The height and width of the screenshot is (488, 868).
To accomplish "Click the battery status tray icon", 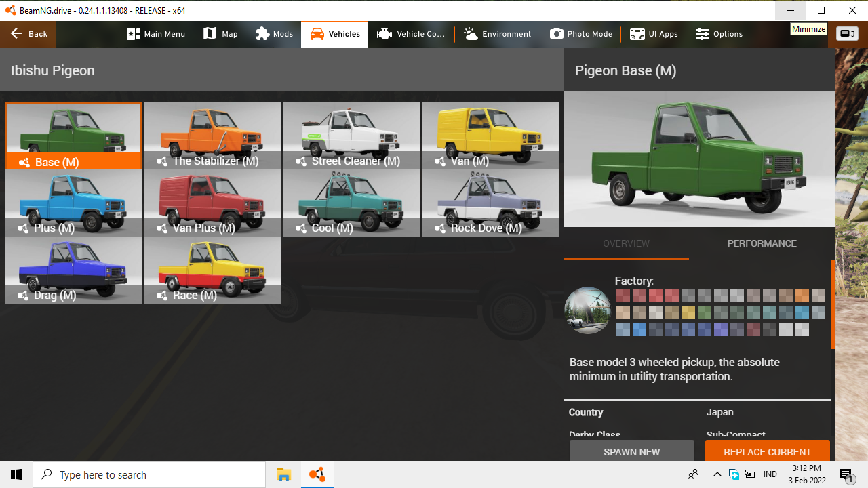I will point(751,474).
